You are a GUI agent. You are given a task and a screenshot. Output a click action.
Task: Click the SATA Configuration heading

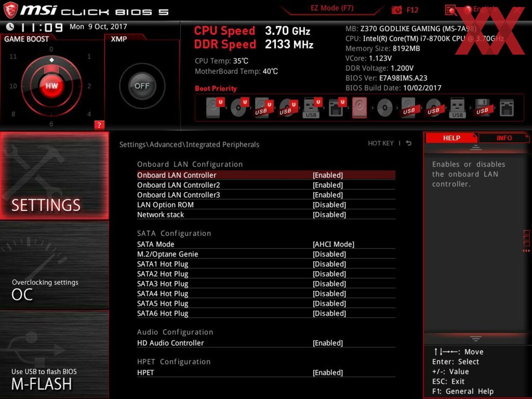coord(174,233)
